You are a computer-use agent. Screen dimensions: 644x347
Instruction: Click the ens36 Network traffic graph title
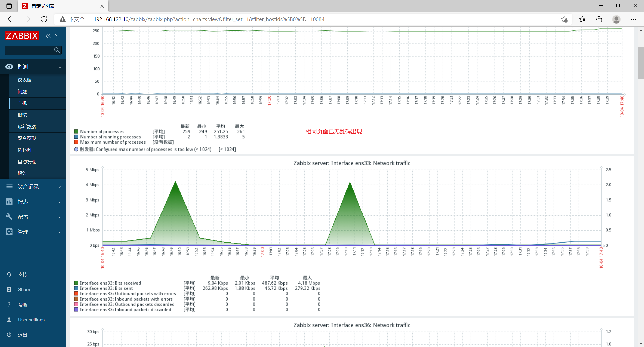(352, 325)
